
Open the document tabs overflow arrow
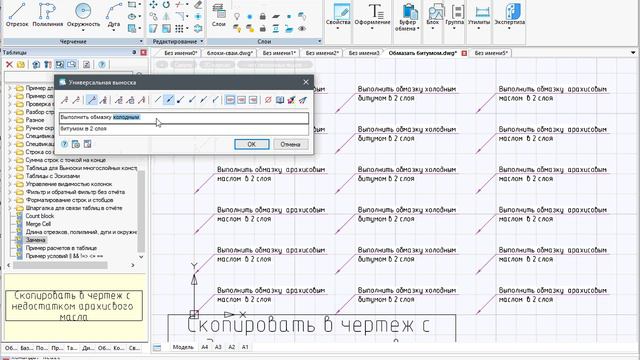633,53
